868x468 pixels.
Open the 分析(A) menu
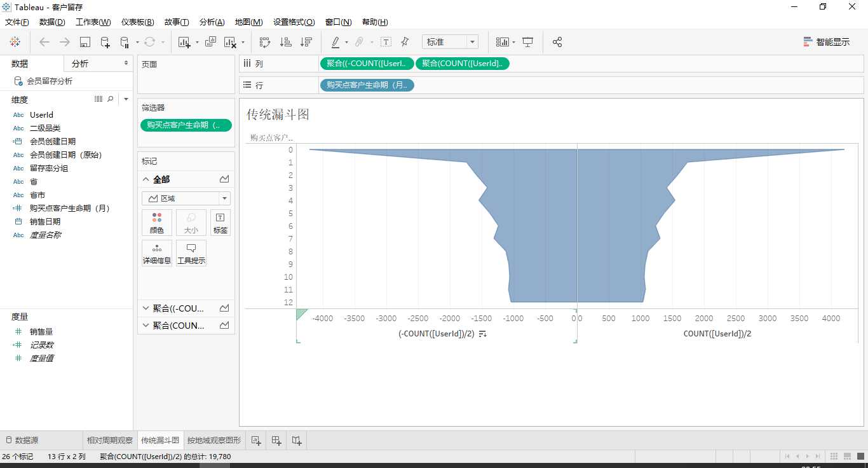[x=212, y=22]
